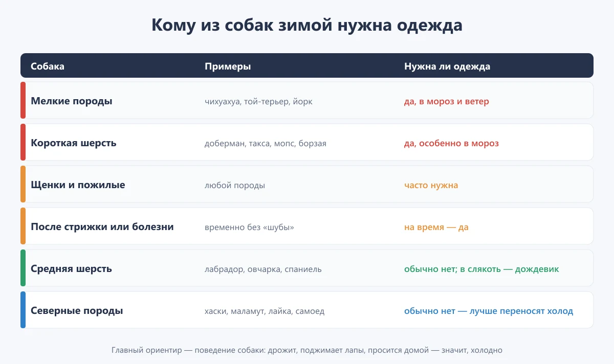The image size is (614, 364).
Task: Click the answer "часто нужна"
Action: (431, 185)
